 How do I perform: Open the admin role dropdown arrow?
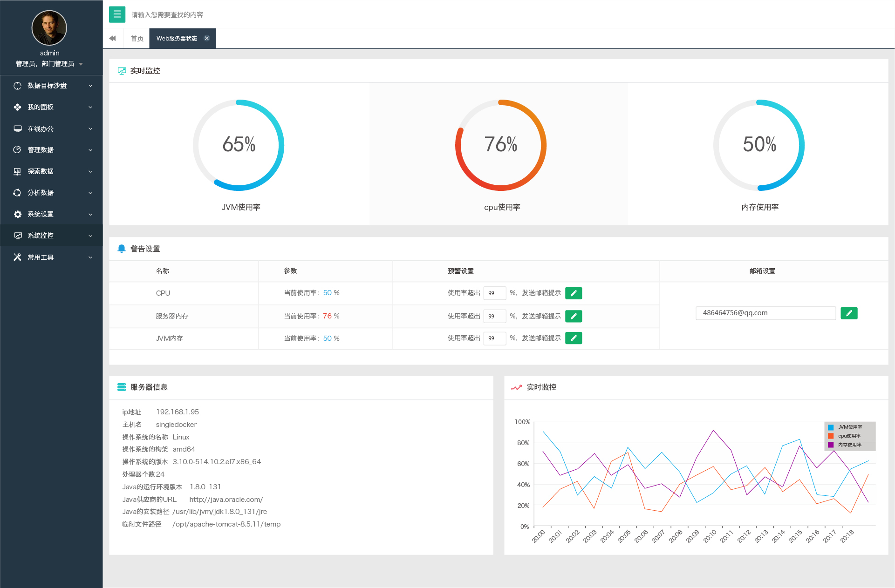click(x=81, y=64)
